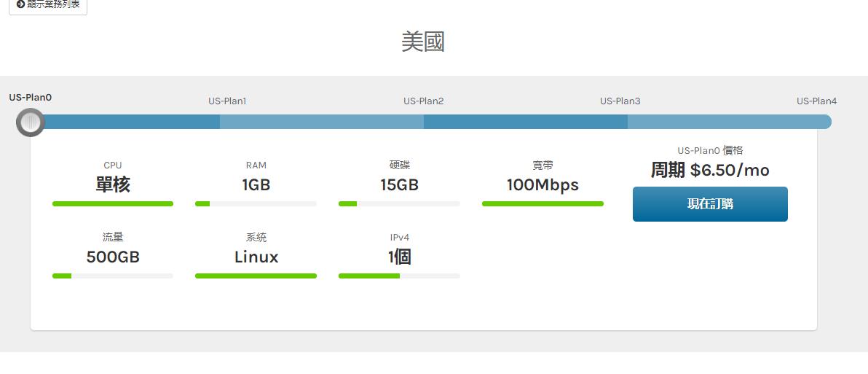Select US-Plan0 label on the slider
The height and width of the screenshot is (374, 868).
(31, 98)
